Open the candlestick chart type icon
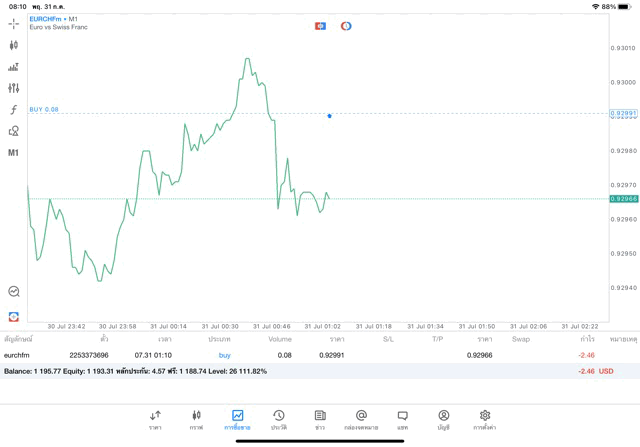The height and width of the screenshot is (447, 640). [x=13, y=45]
